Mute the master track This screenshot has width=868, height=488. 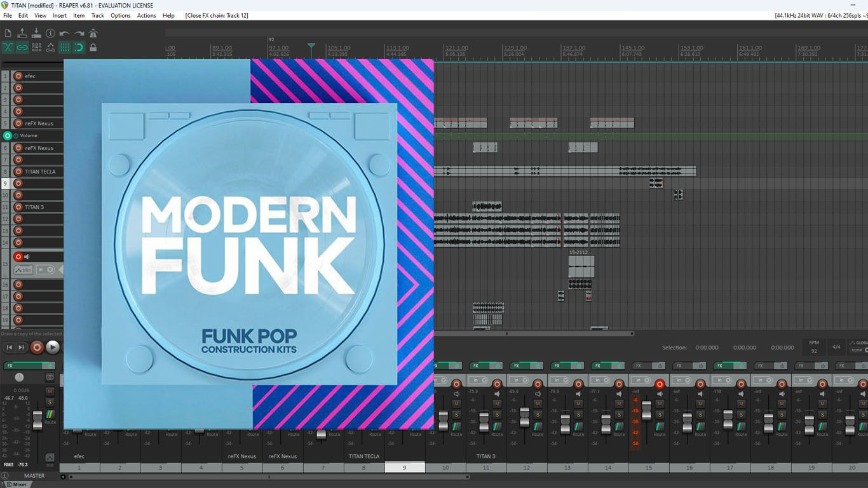(x=50, y=391)
